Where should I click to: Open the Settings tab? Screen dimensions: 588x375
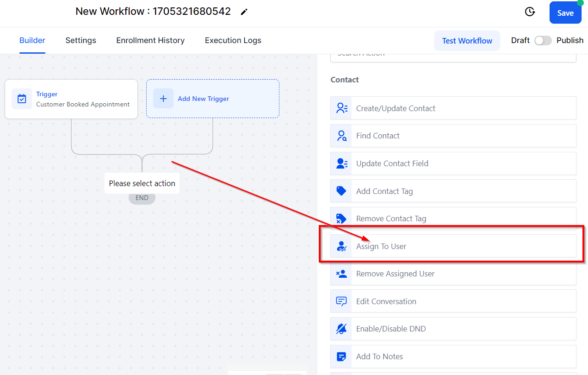click(x=81, y=40)
